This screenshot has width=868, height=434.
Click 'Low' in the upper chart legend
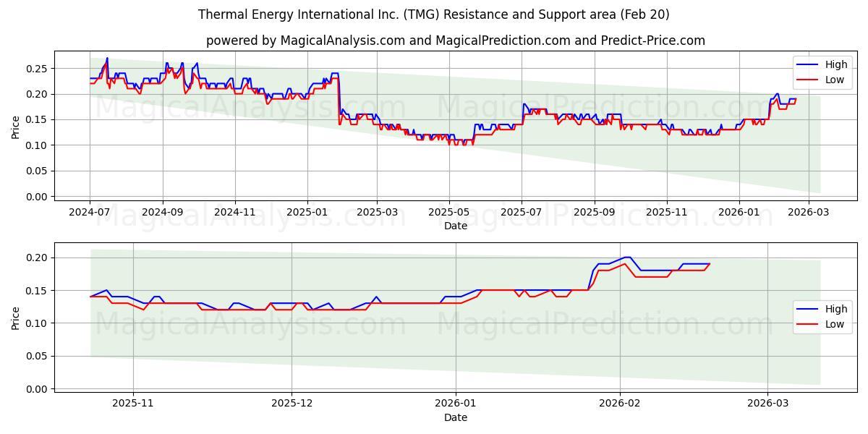click(x=835, y=80)
